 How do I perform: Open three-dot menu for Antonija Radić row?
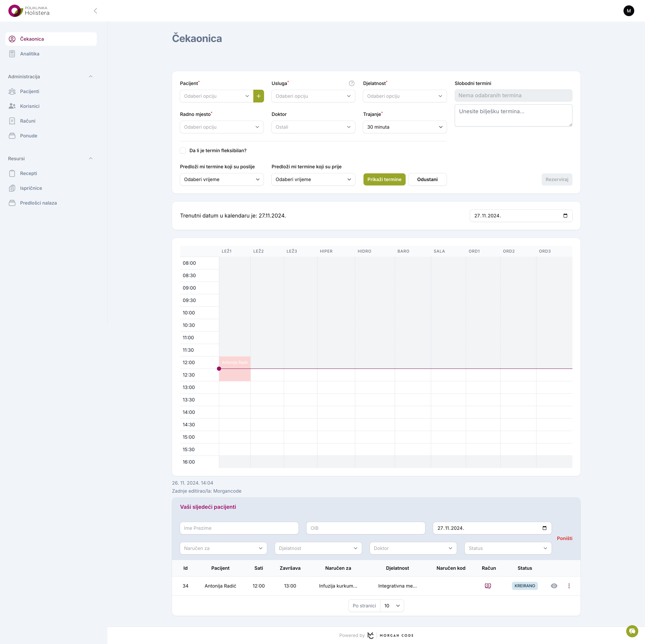[x=569, y=586]
